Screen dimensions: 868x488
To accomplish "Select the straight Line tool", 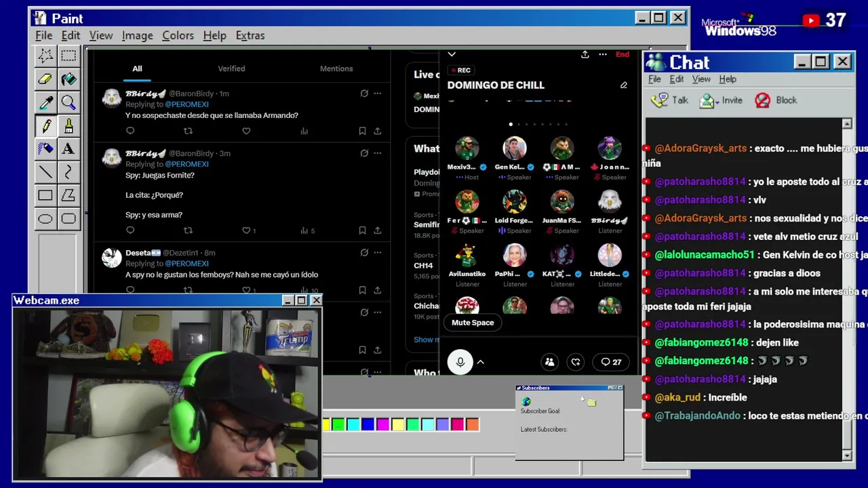I will click(x=45, y=172).
